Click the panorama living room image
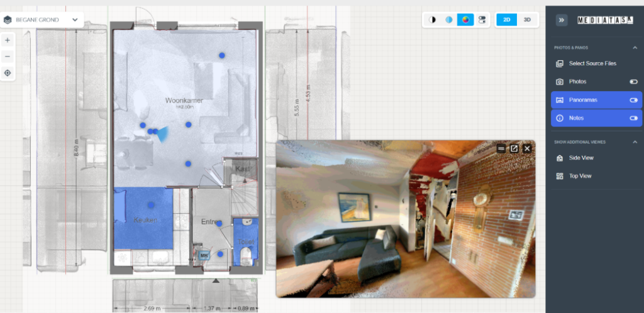 pyautogui.click(x=406, y=219)
